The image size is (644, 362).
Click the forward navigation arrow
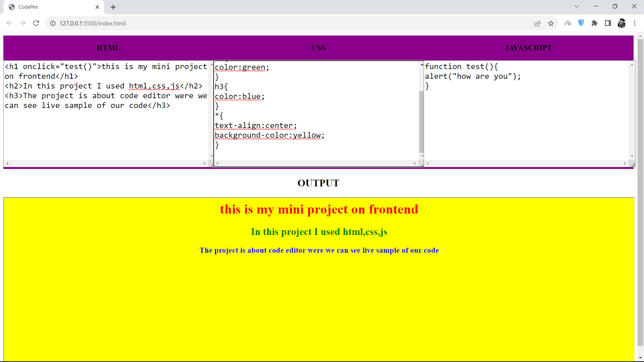click(22, 23)
